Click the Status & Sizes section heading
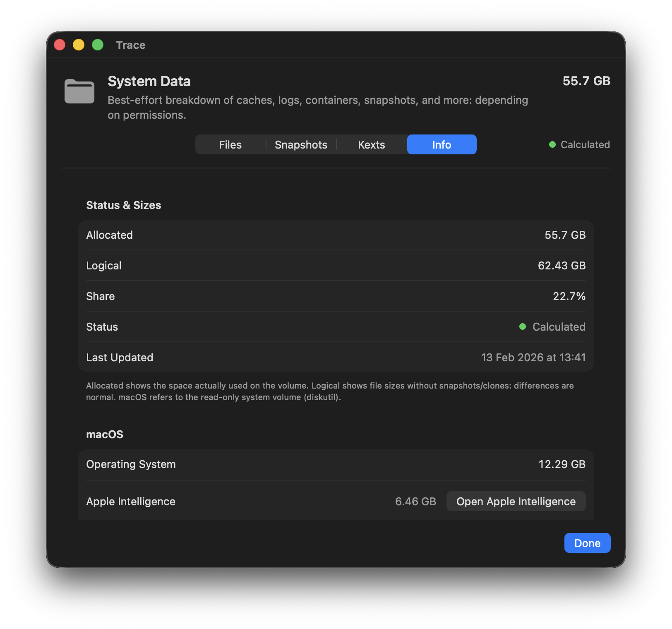The height and width of the screenshot is (629, 672). click(x=123, y=205)
